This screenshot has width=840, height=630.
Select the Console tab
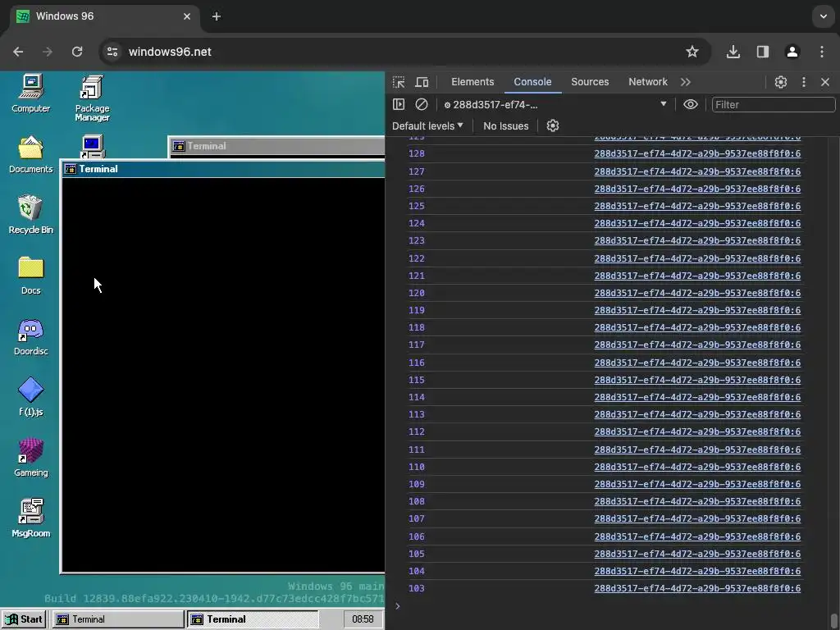(x=532, y=82)
